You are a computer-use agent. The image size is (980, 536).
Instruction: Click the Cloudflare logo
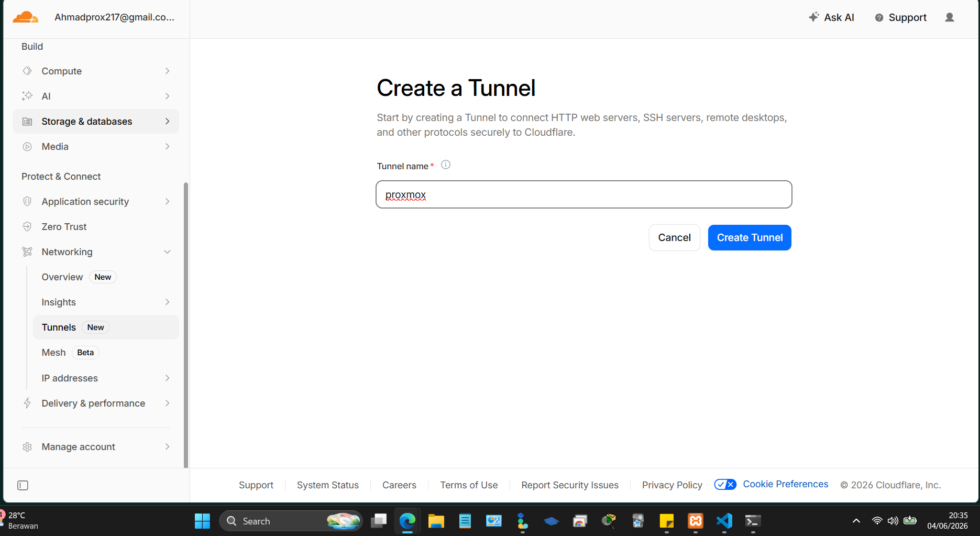tap(25, 17)
